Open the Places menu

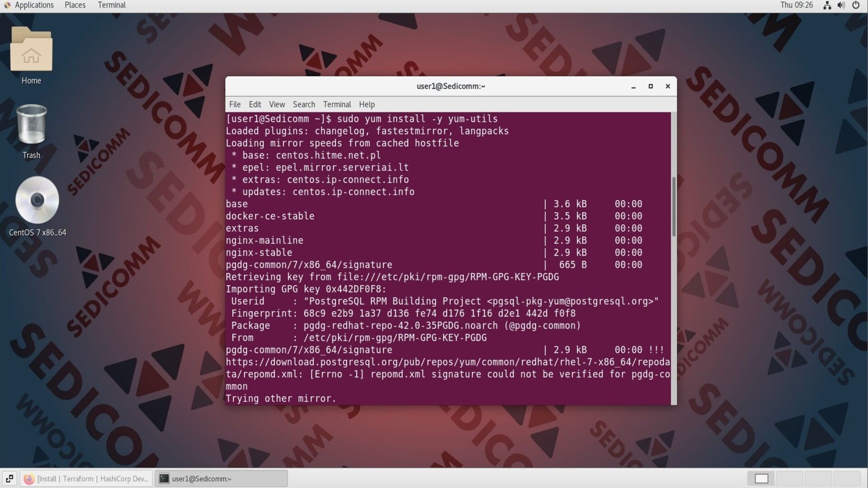(75, 5)
